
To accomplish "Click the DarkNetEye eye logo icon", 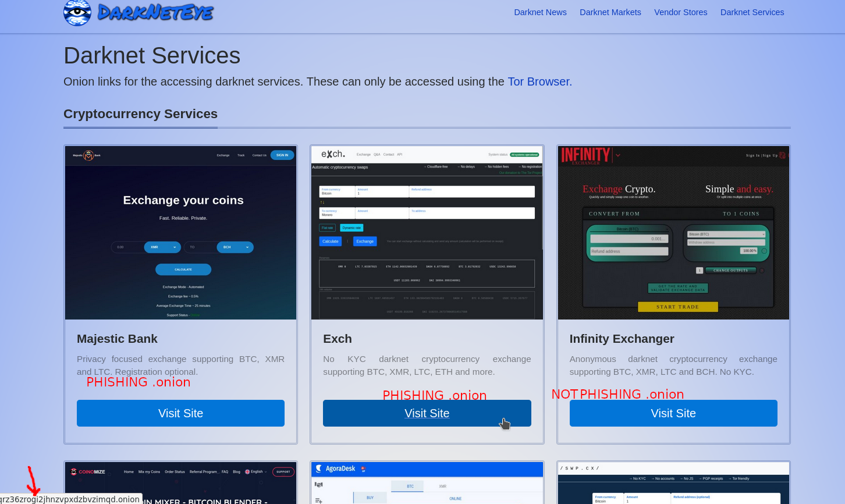I will (77, 12).
